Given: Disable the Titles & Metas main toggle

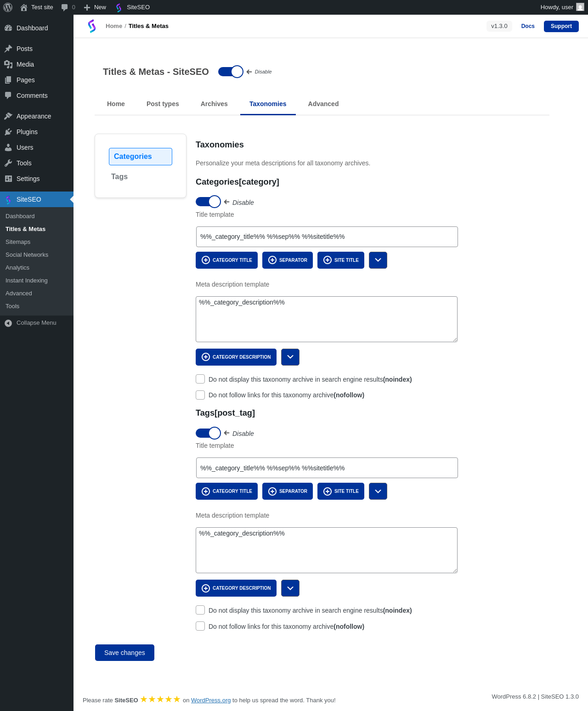Looking at the screenshot, I should click(x=231, y=72).
